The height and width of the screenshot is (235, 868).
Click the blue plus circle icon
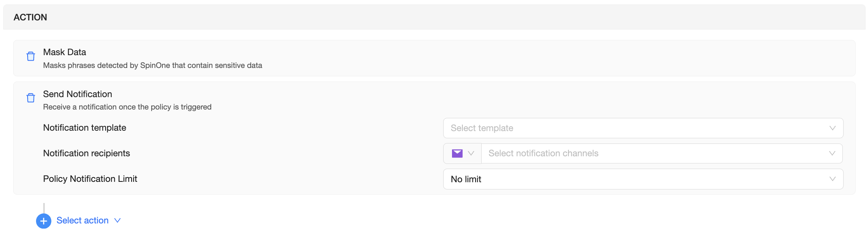tap(44, 221)
